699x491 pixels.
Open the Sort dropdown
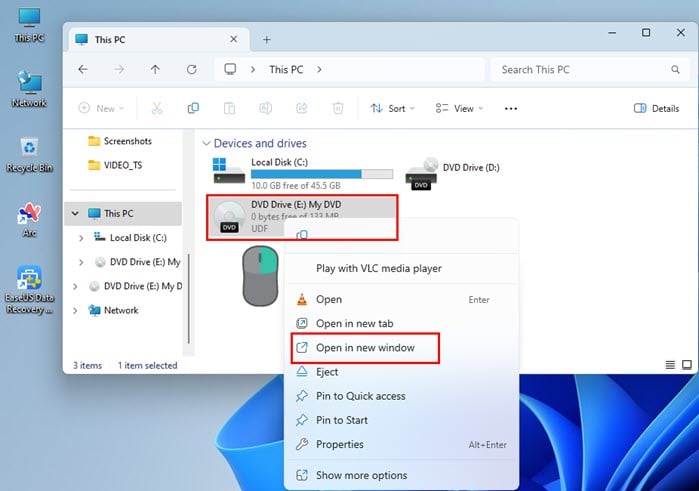pos(392,108)
